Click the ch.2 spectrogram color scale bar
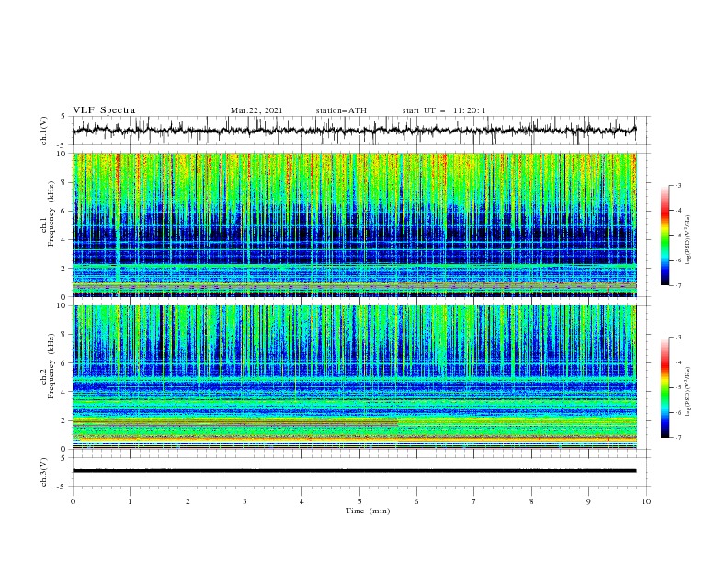 (x=665, y=387)
